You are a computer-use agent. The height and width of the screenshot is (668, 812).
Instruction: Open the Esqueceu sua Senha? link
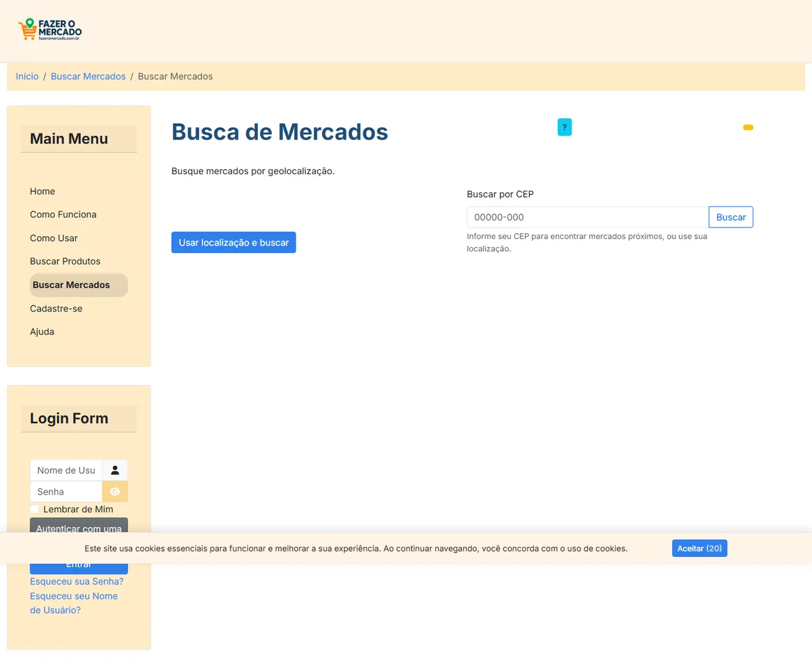click(76, 581)
